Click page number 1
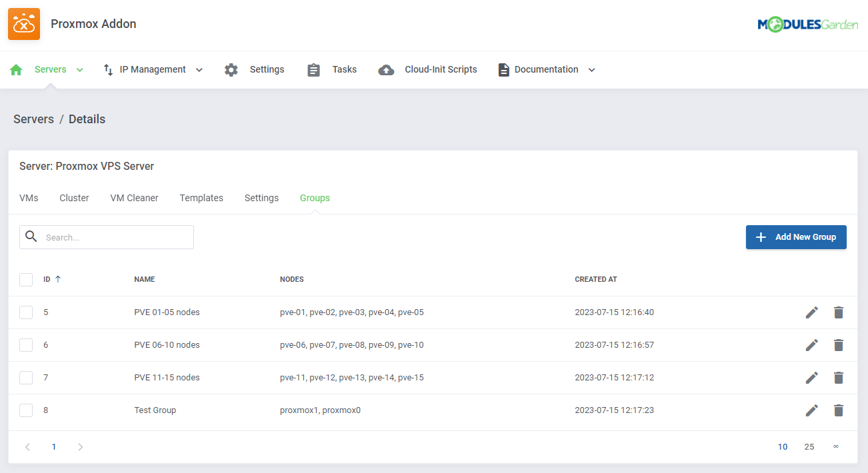The height and width of the screenshot is (473, 868). pyautogui.click(x=54, y=447)
